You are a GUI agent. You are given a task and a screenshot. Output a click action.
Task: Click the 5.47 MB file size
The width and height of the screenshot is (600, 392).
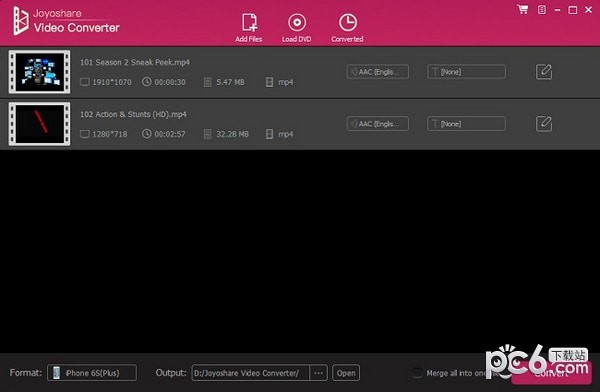click(x=230, y=82)
